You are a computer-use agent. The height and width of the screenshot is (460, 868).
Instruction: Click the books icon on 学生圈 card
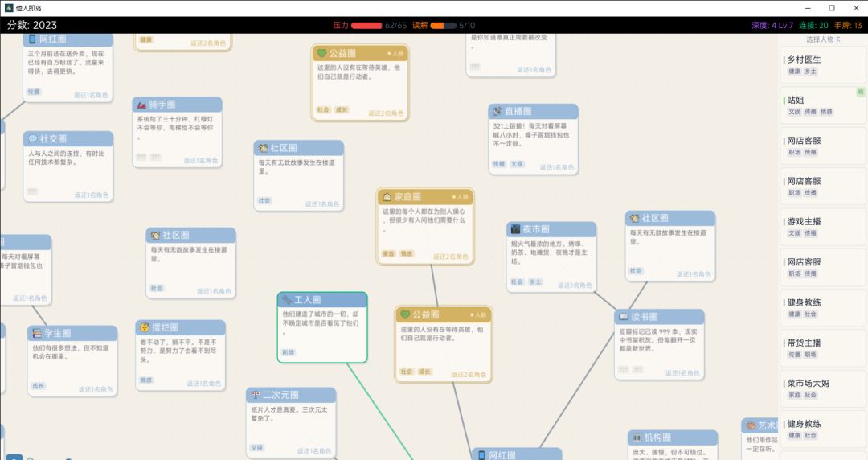click(37, 333)
